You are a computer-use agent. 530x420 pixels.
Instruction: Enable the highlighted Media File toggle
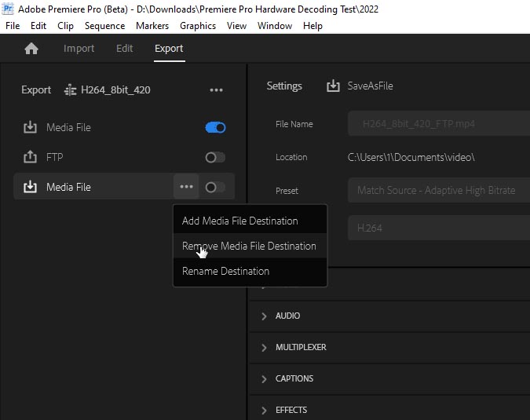[215, 187]
